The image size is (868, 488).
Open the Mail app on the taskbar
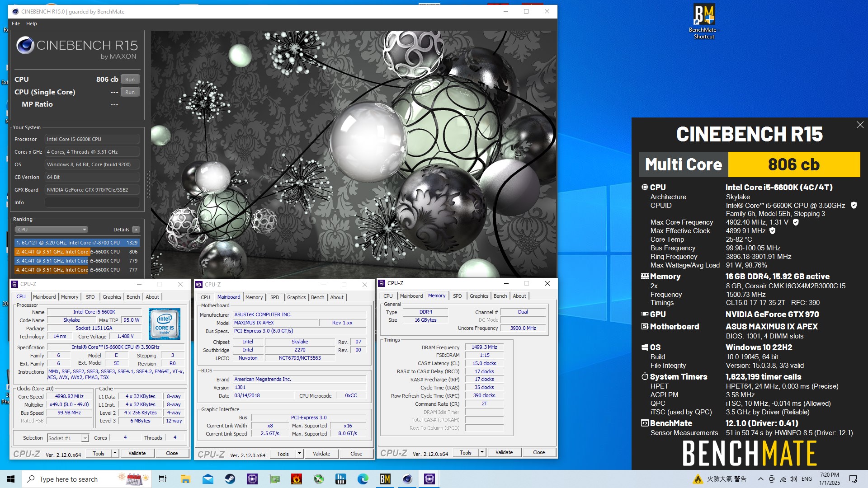[208, 479]
